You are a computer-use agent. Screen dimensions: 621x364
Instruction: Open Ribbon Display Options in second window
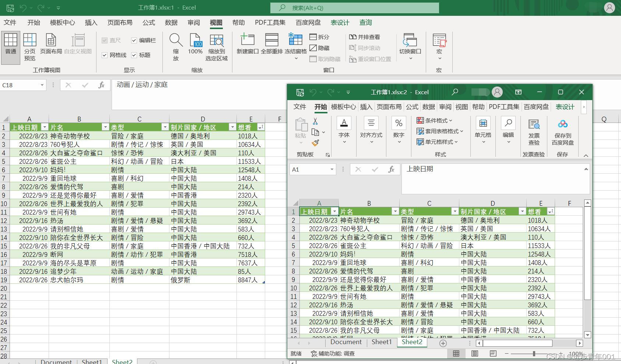click(x=518, y=92)
